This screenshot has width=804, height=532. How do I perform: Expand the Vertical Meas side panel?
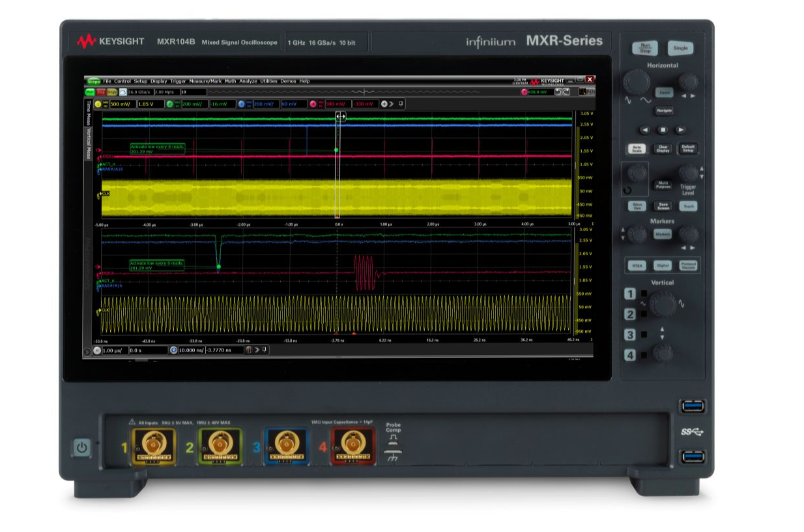point(89,143)
